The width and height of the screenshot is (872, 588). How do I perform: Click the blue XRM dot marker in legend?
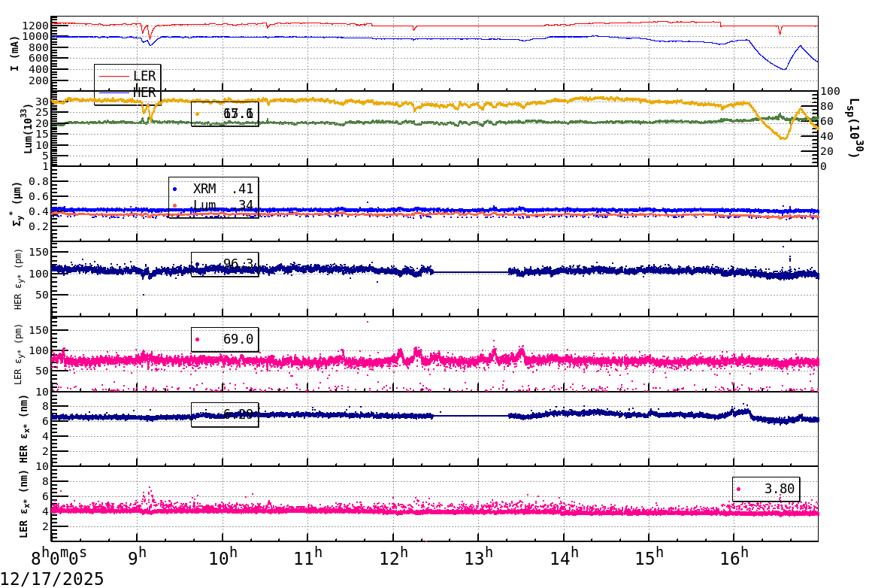174,189
